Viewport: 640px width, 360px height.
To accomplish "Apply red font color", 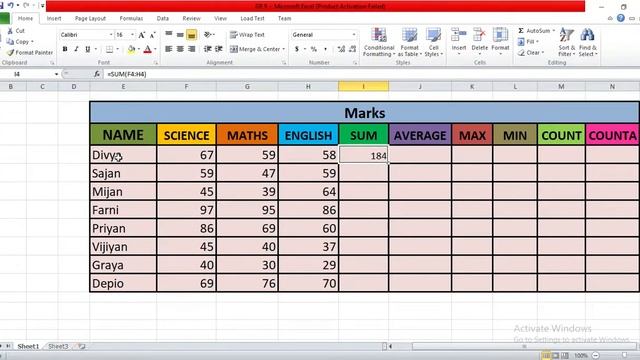I will click(148, 49).
